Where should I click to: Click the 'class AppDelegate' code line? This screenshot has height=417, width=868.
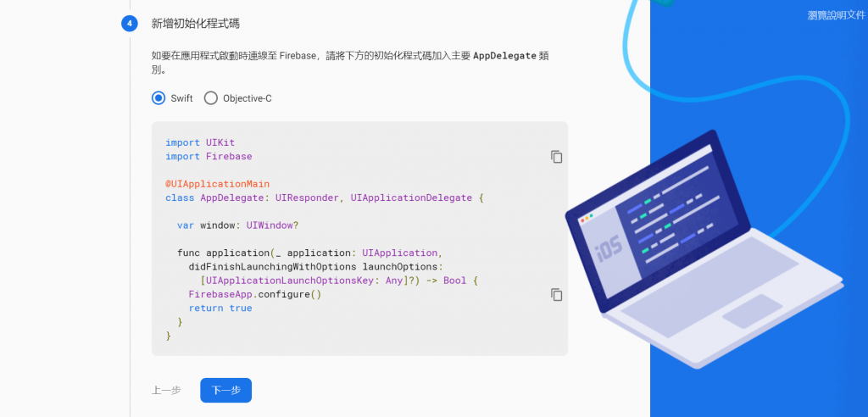pyautogui.click(x=325, y=197)
